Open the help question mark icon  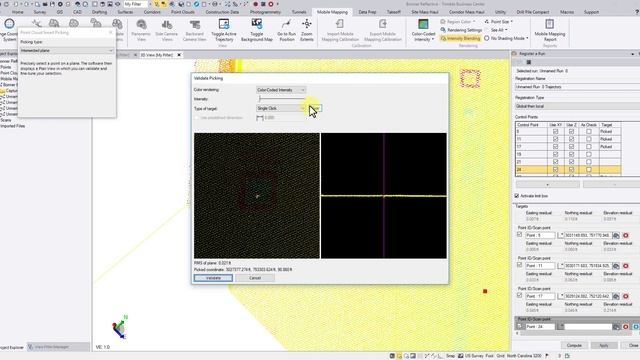[x=637, y=12]
